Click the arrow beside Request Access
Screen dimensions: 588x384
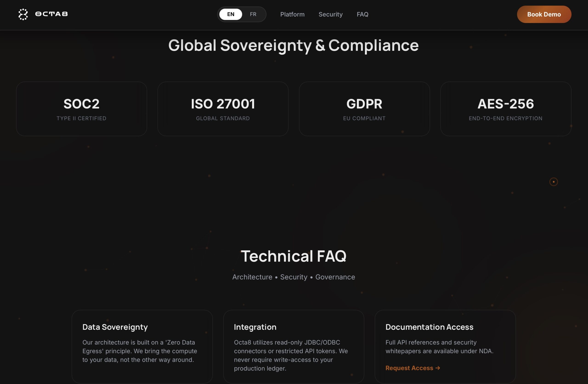(x=438, y=368)
